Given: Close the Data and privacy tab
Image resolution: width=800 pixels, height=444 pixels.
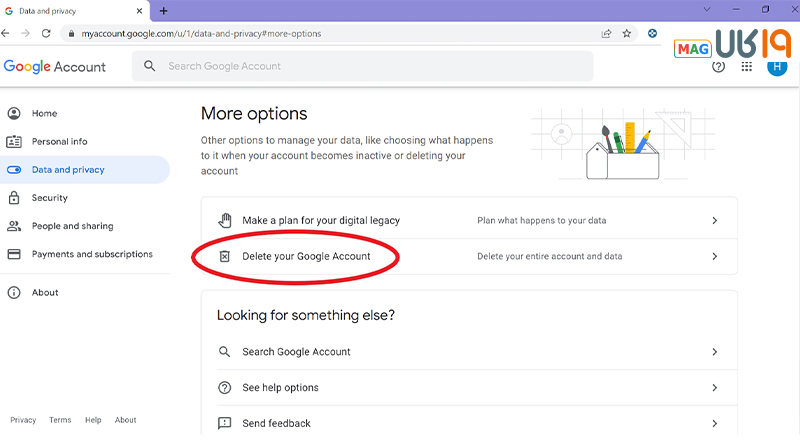Looking at the screenshot, I should coord(139,11).
